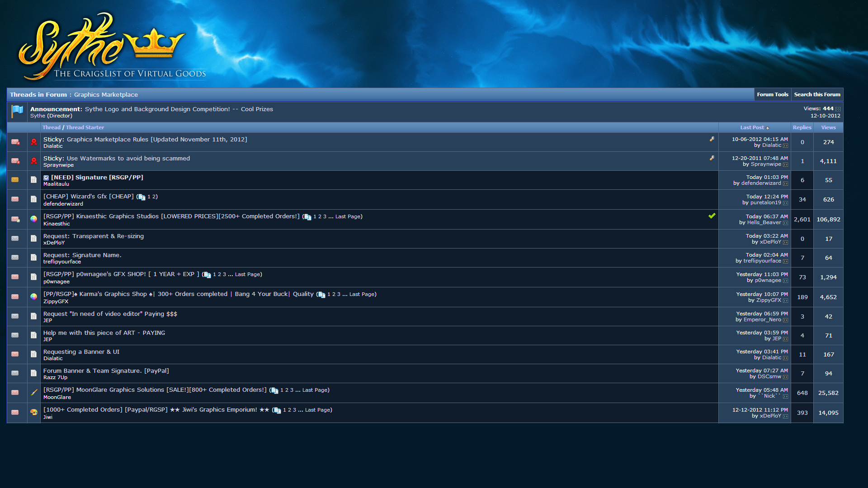Go to last post icon by Emperor_Nero

tap(785, 320)
